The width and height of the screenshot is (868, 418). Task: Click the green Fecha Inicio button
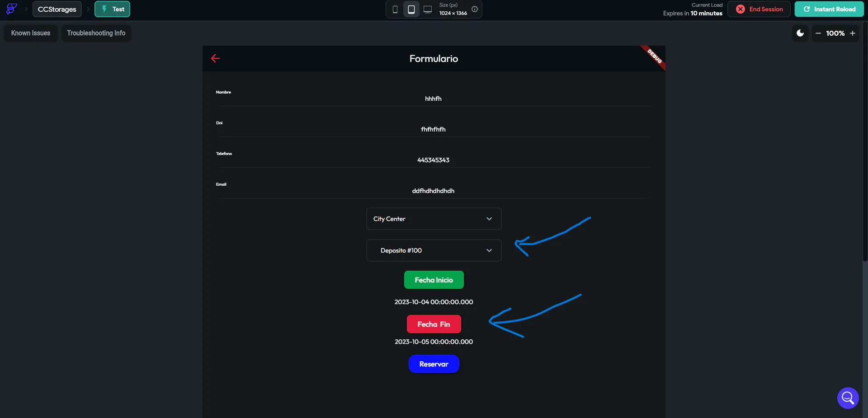[434, 280]
